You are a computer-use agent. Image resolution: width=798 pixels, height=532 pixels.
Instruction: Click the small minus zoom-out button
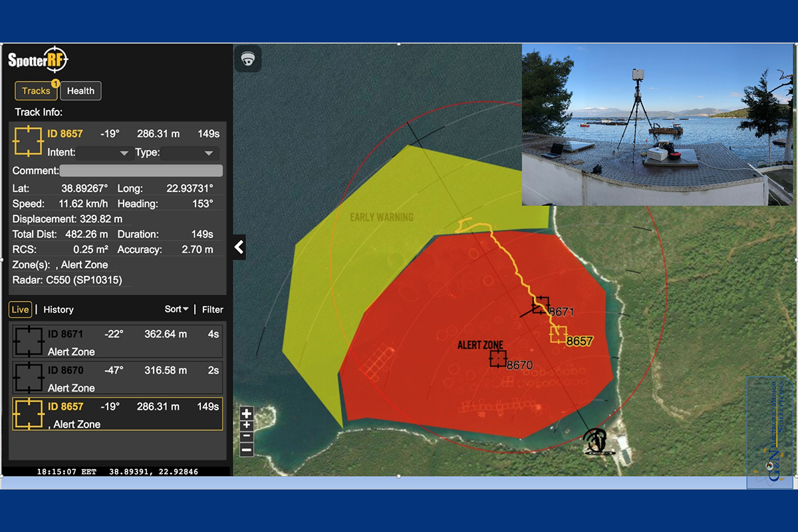[247, 436]
